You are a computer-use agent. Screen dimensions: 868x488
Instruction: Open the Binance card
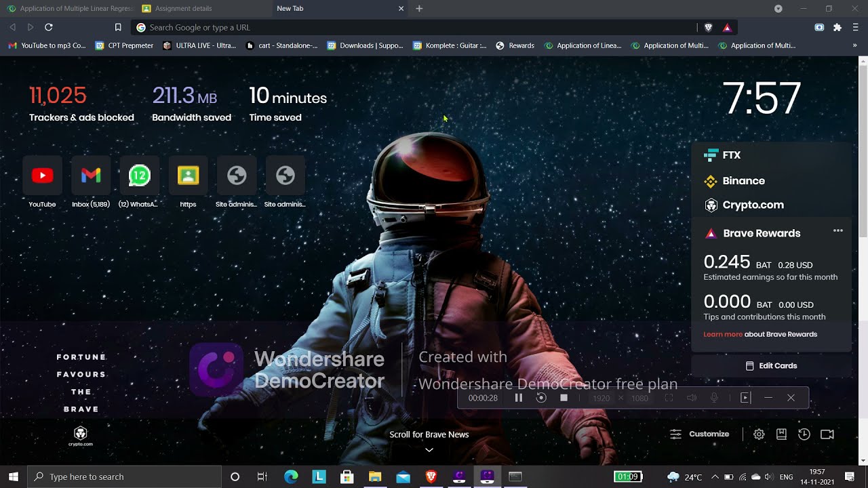click(771, 181)
